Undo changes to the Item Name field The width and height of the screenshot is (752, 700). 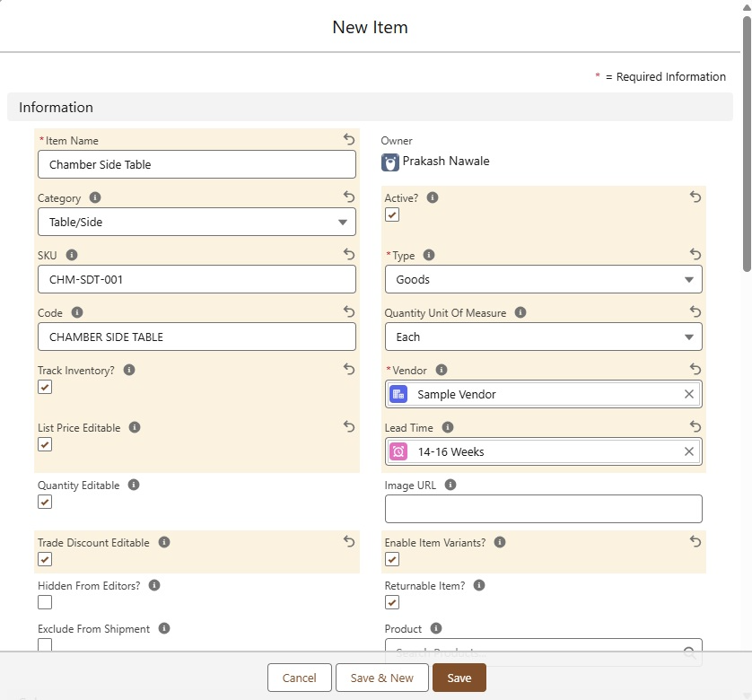pos(349,139)
